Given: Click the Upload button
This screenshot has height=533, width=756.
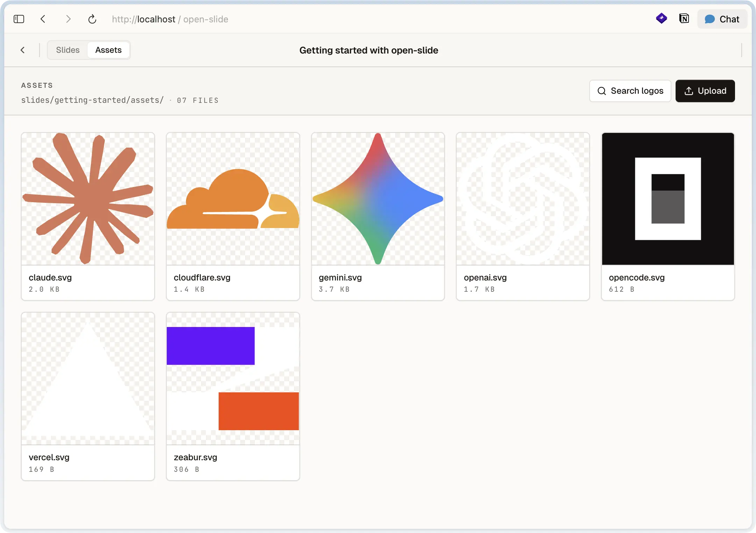Looking at the screenshot, I should (x=705, y=91).
